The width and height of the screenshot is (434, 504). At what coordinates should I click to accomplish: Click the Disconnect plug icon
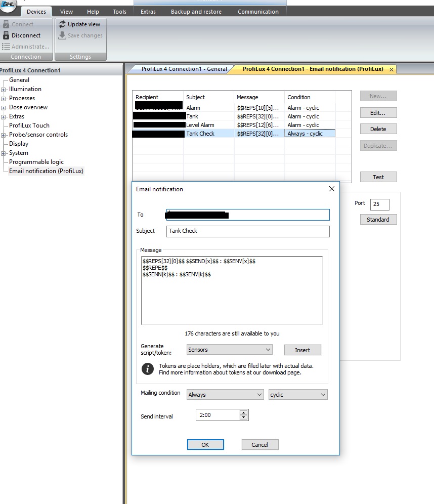(x=6, y=35)
